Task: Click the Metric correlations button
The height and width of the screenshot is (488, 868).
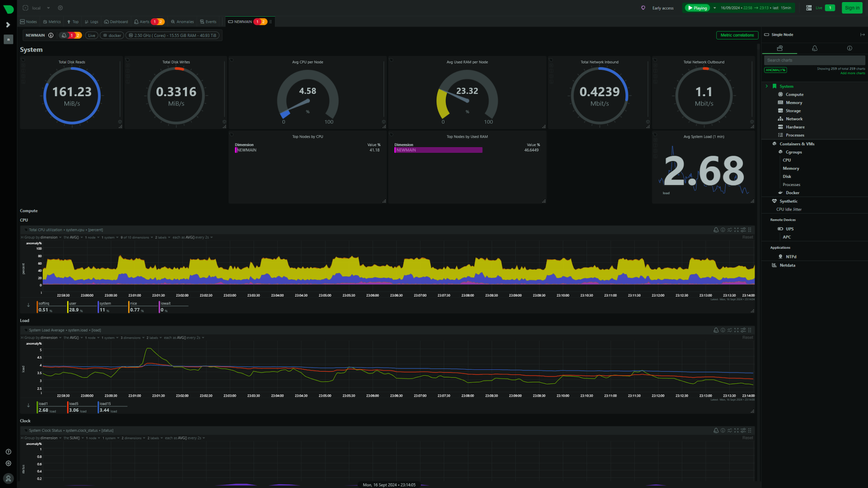Action: click(737, 35)
